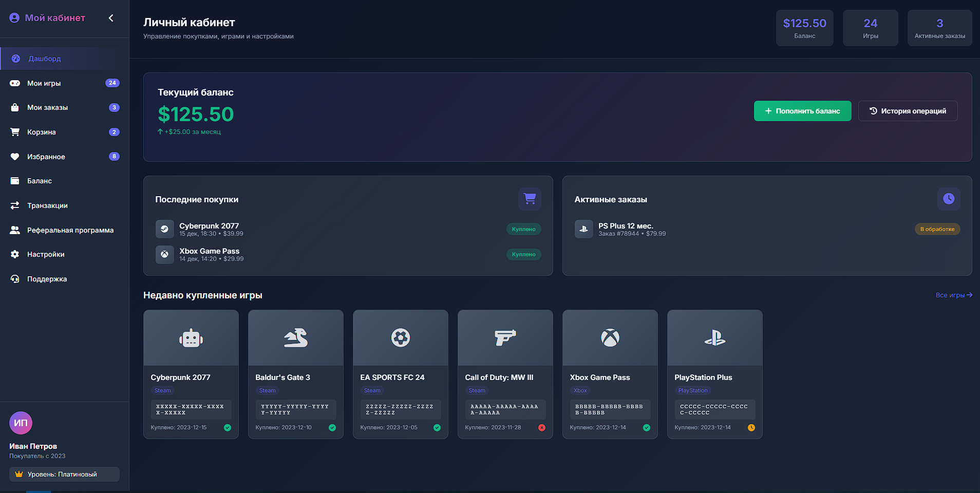The width and height of the screenshot is (980, 493).
Task: Click the Куплено badge for Xbox Game Pass purchase
Action: (523, 254)
